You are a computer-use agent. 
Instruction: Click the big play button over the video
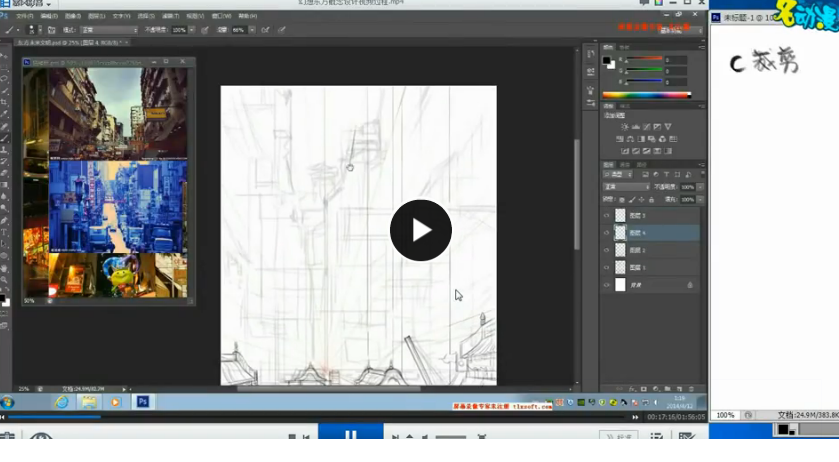click(421, 230)
